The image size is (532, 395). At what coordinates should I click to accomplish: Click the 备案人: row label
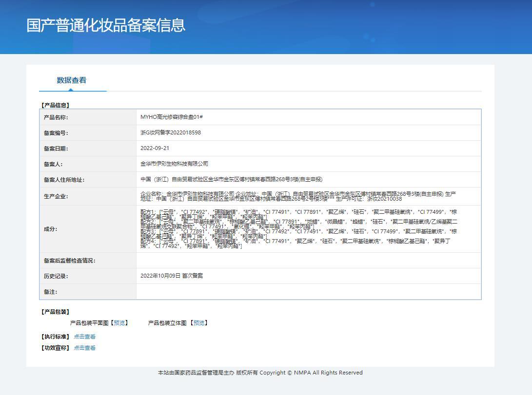tap(53, 164)
